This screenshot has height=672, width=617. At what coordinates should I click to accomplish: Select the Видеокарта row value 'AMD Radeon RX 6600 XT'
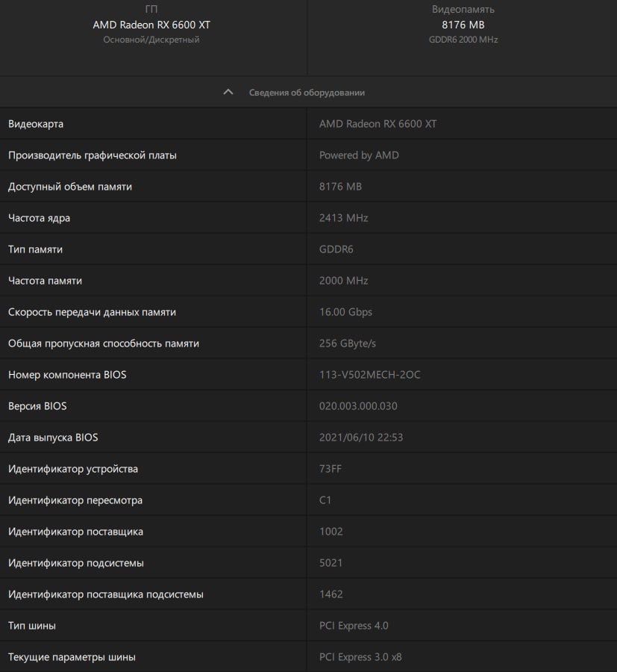click(x=378, y=124)
